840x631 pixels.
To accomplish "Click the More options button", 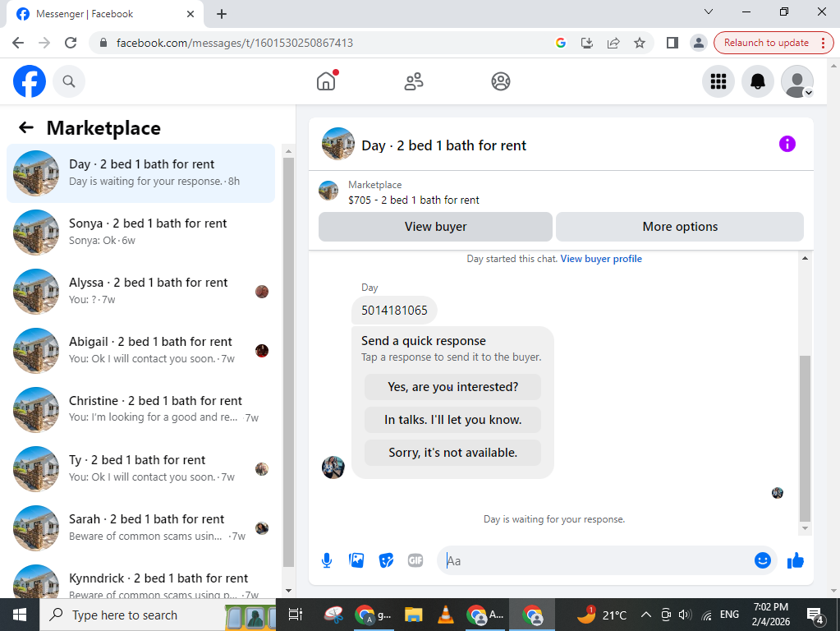I will 680,227.
